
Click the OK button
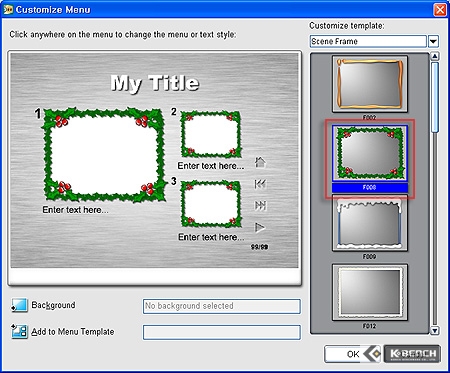[x=353, y=354]
